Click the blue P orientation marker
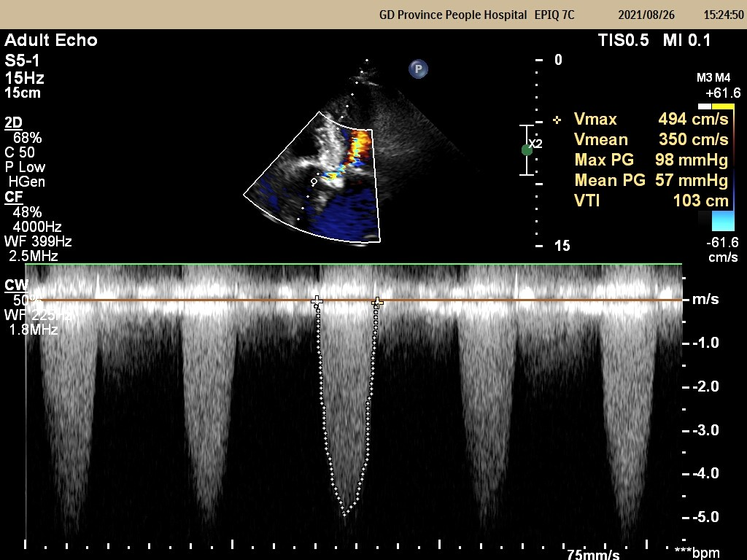Viewport: 747px width, 560px height. (x=418, y=69)
